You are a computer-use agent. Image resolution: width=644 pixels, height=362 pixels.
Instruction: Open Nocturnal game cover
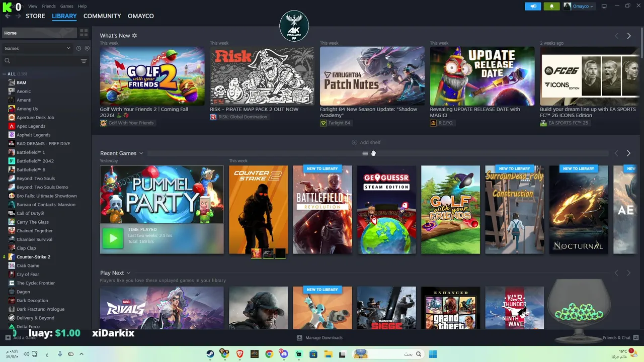[579, 210]
